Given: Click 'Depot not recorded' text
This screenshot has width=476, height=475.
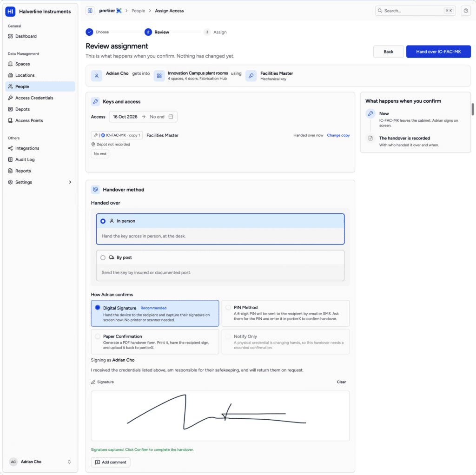Looking at the screenshot, I should [x=113, y=145].
